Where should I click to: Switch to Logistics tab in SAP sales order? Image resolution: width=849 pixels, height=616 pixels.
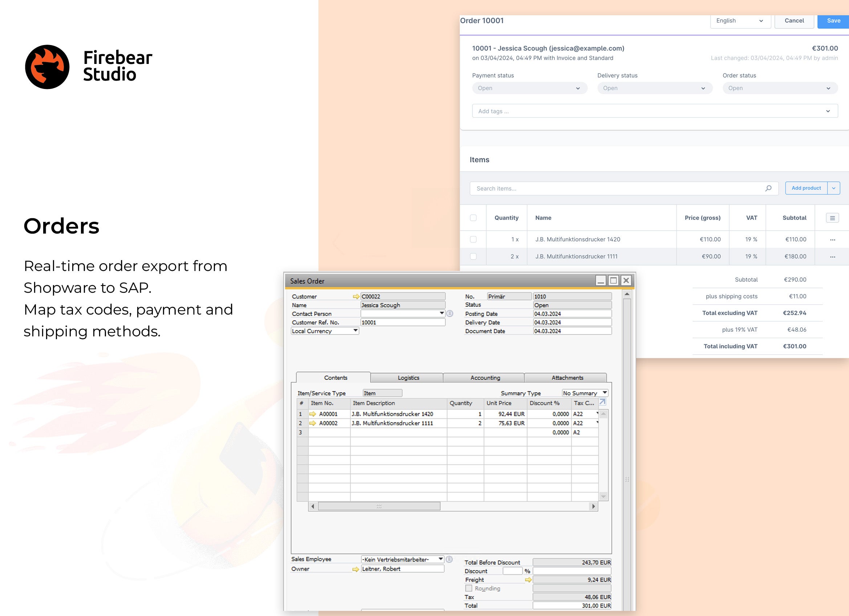tap(408, 377)
